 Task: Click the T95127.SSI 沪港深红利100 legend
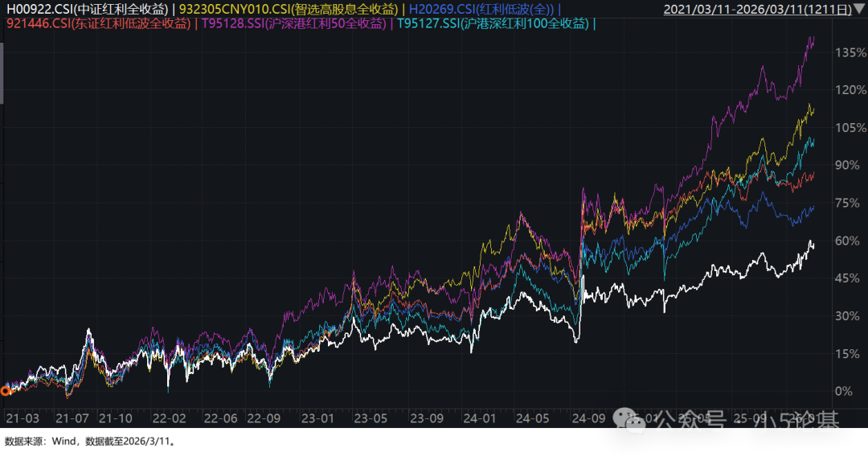493,24
